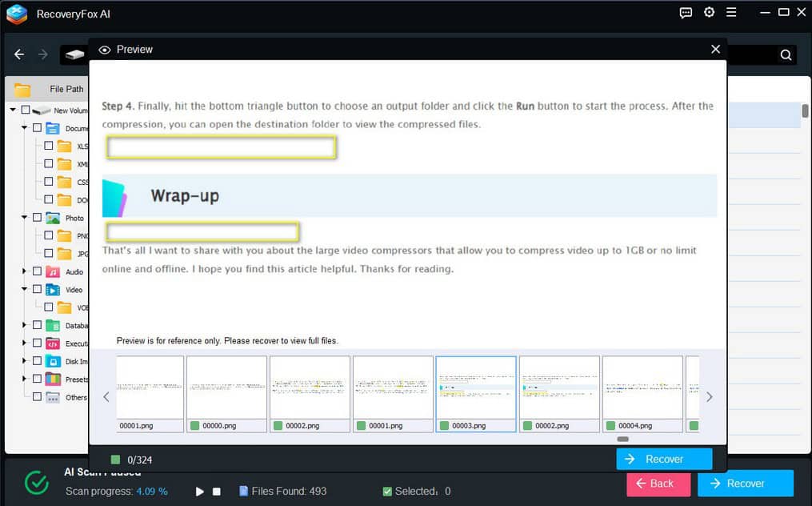Resume scan with the play button
This screenshot has width=812, height=506.
(200, 491)
